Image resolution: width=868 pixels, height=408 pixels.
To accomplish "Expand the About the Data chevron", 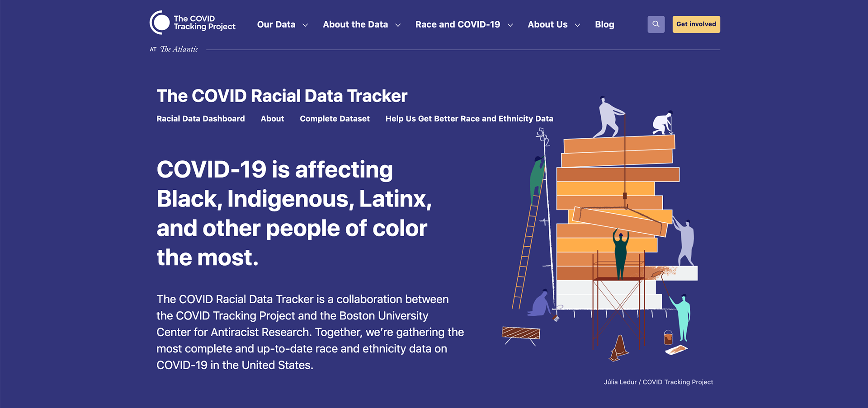I will tap(398, 25).
